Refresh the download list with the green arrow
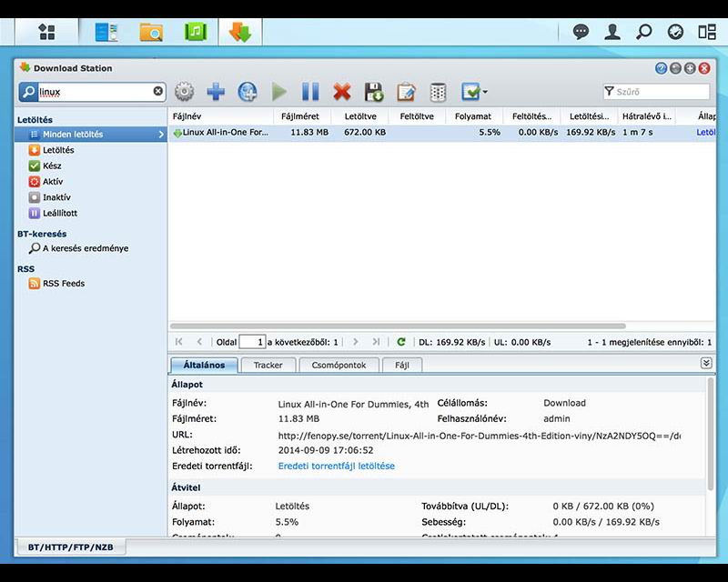Screen dimensions: 728x582 point(400,343)
